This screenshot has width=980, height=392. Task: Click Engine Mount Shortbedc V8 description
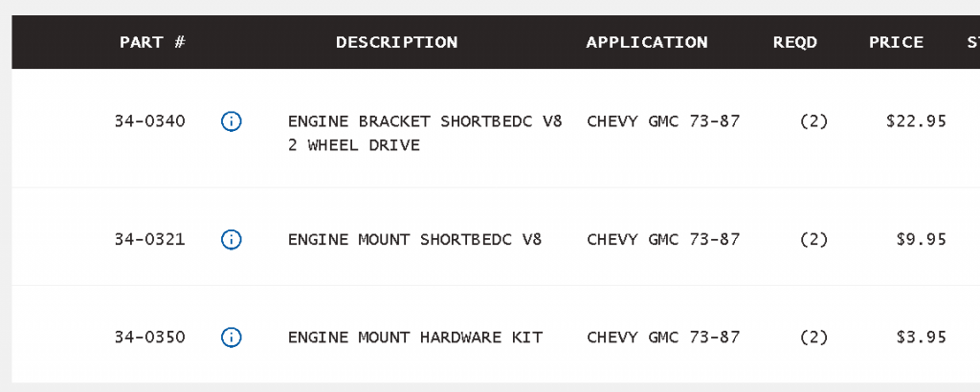click(415, 239)
